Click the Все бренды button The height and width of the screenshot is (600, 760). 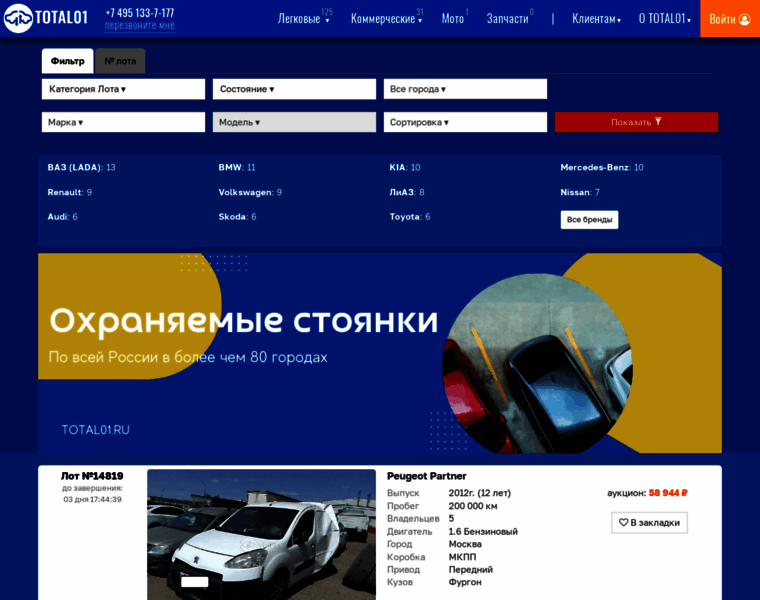(x=589, y=220)
